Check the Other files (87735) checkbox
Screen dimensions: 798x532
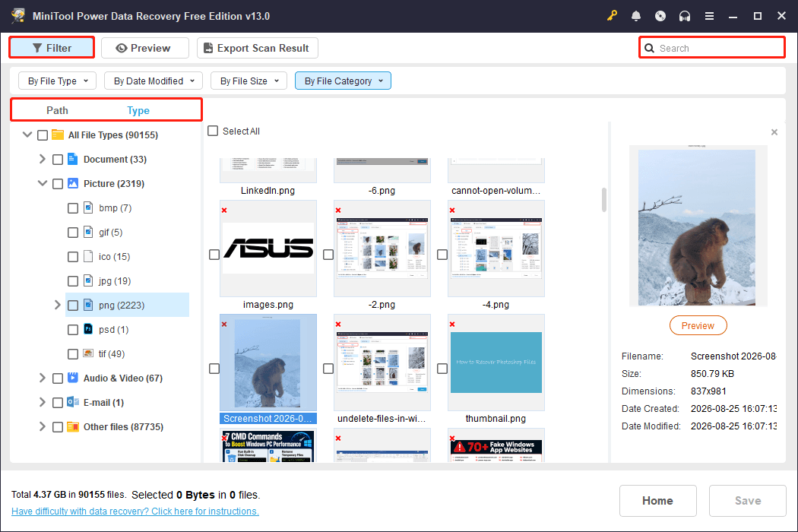click(58, 426)
